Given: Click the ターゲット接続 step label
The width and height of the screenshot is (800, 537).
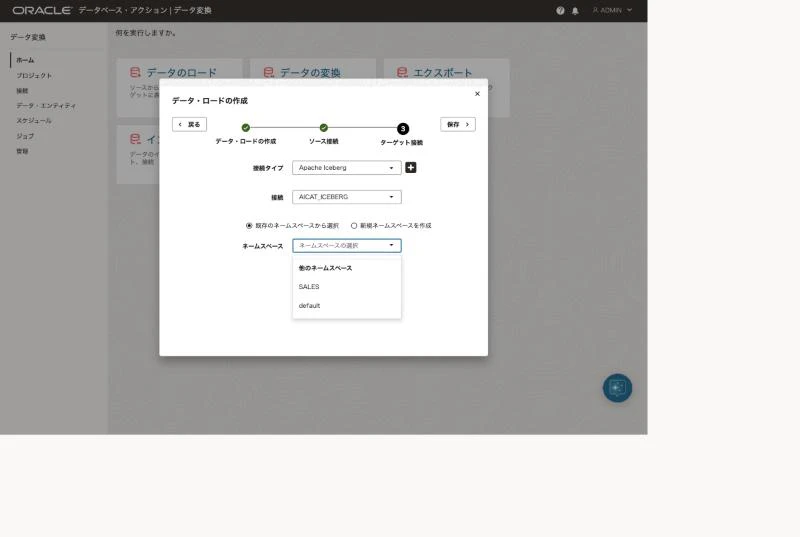Looking at the screenshot, I should coord(402,143).
